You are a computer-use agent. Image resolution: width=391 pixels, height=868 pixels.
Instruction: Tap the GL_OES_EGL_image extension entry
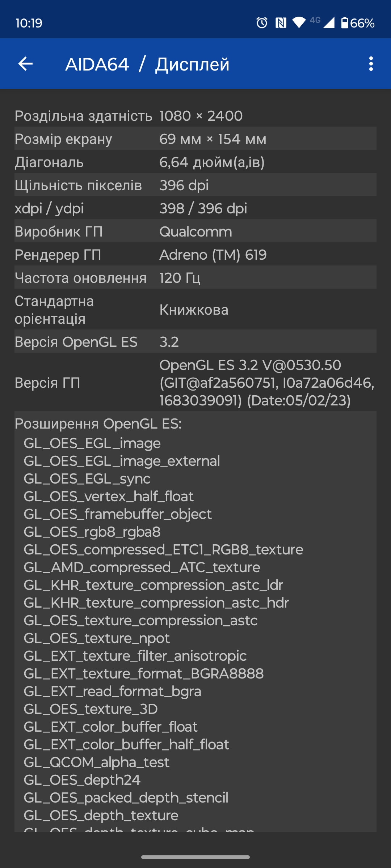coord(92,443)
